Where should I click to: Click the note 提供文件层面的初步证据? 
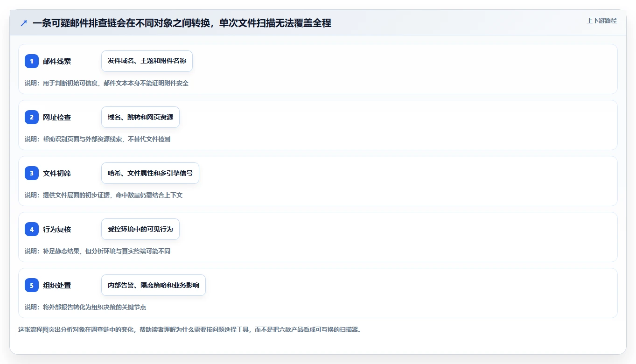coord(104,195)
